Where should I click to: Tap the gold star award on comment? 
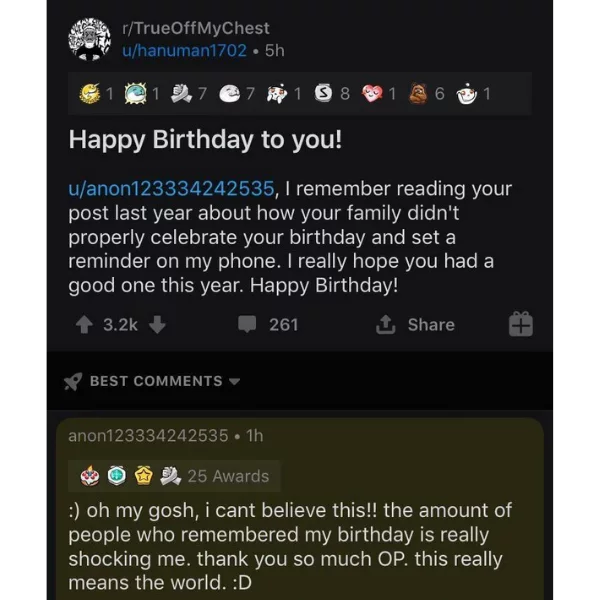point(144,476)
